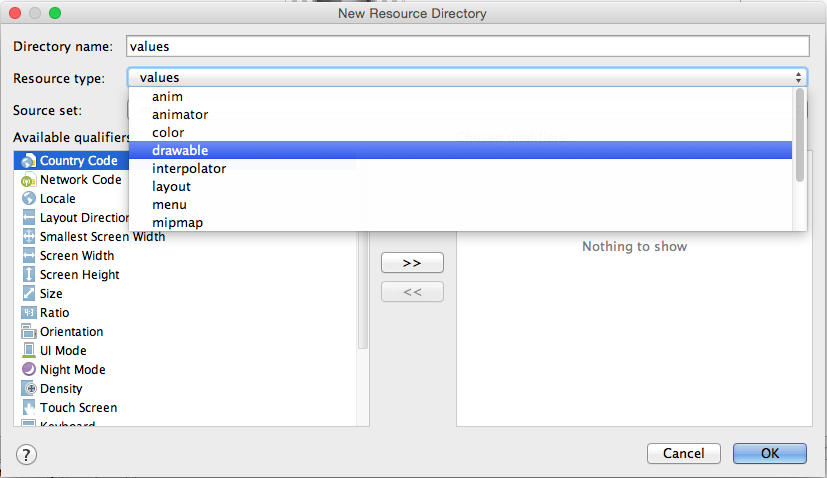Select Layout Direction qualifier label

coord(84,218)
